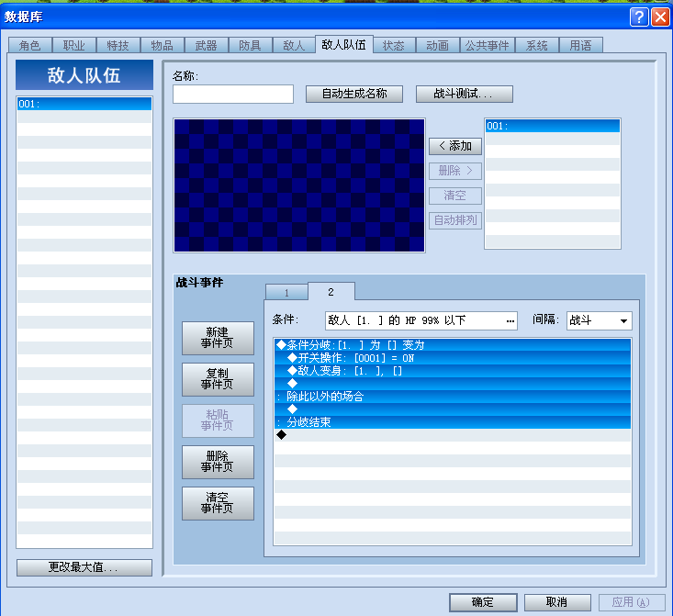Switch to the 动画 tab
673x616 pixels.
pyautogui.click(x=437, y=45)
